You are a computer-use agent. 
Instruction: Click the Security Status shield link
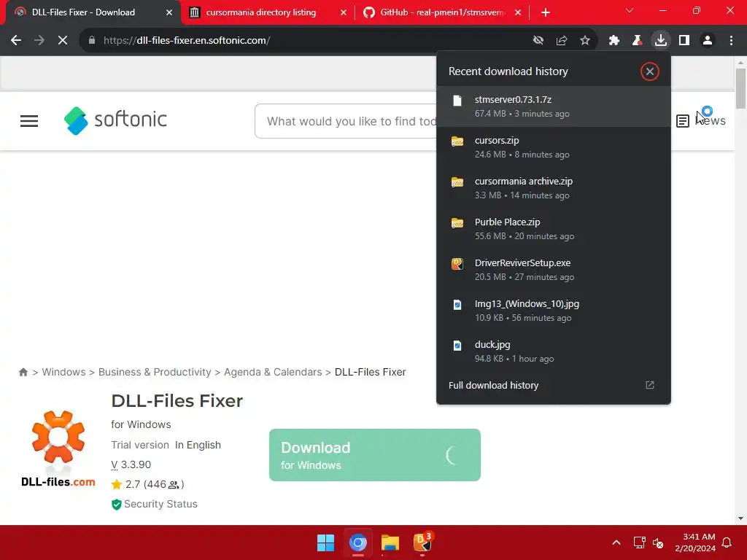[155, 504]
